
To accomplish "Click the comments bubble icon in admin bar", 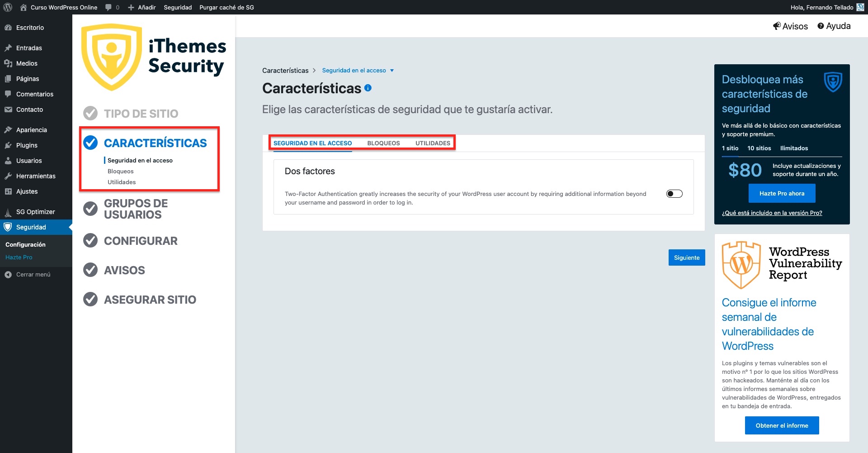I will tap(108, 7).
